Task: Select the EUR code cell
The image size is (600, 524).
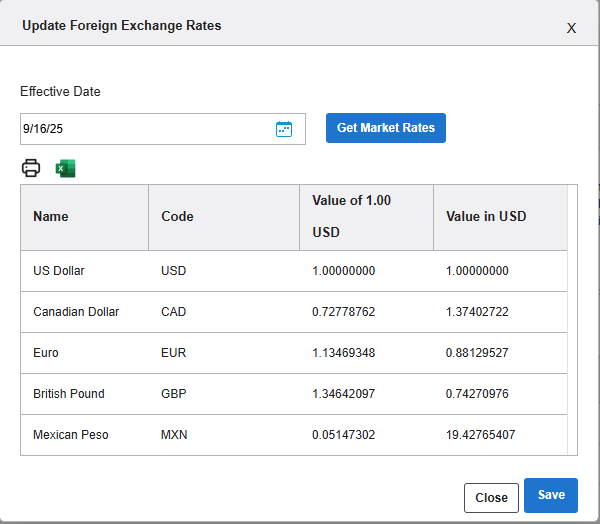Action: (173, 353)
